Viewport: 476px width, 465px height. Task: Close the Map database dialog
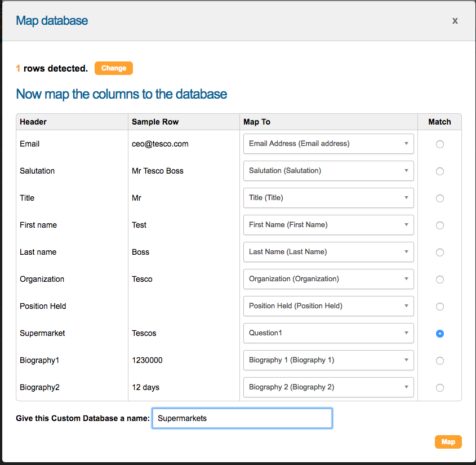[455, 21]
